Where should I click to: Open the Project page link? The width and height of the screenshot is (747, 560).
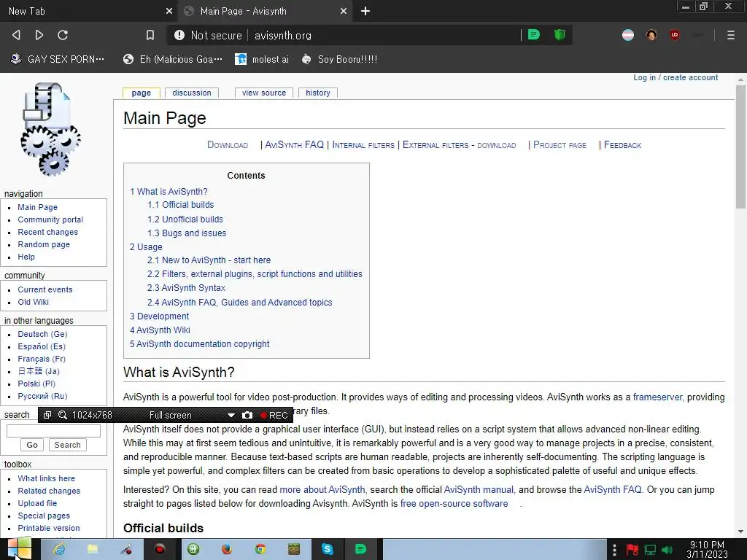pos(560,145)
